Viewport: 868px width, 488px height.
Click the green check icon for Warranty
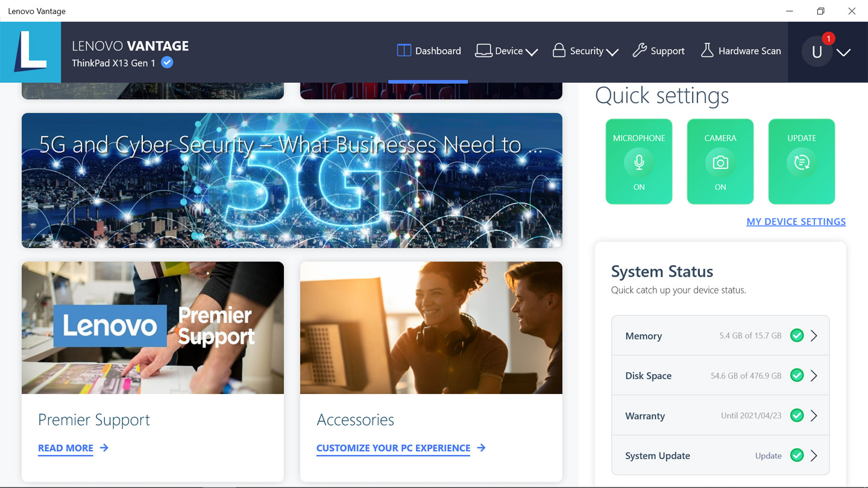[x=797, y=415]
